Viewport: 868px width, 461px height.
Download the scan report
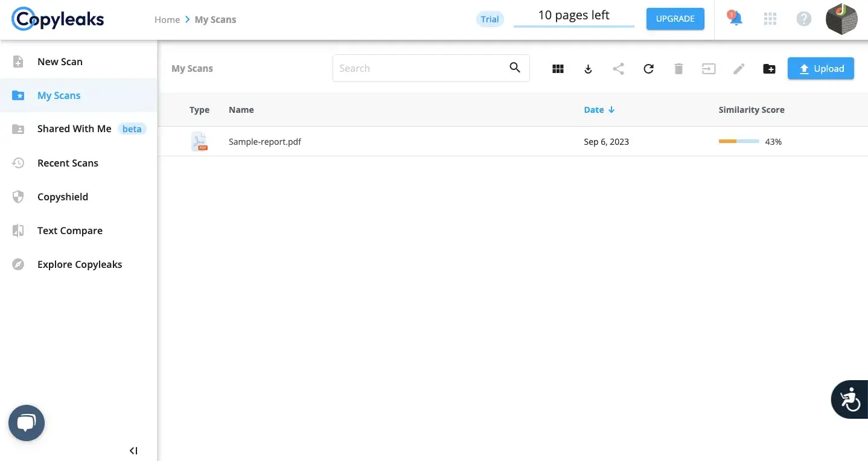[587, 68]
